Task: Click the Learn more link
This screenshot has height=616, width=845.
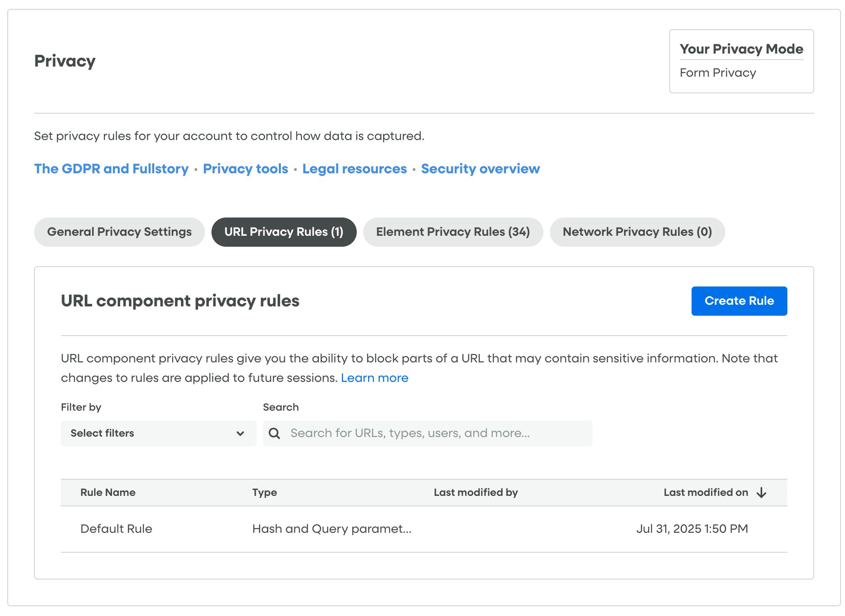Action: click(x=374, y=378)
